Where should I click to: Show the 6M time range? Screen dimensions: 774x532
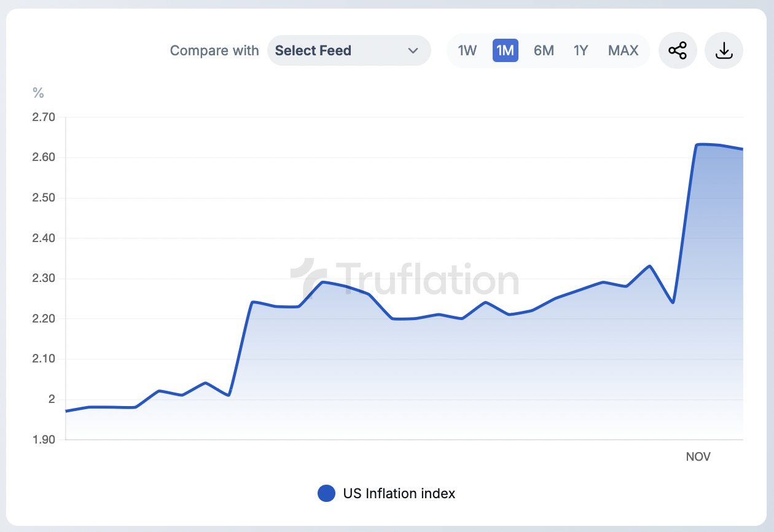click(x=544, y=50)
